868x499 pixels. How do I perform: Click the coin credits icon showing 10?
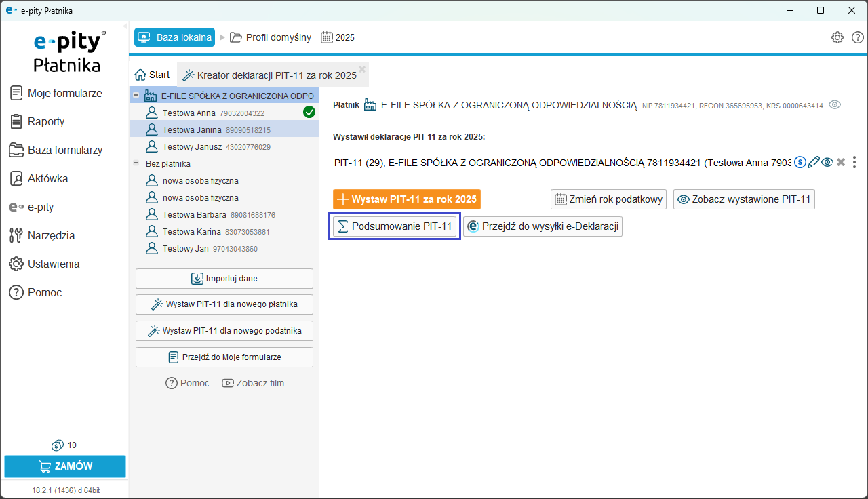[x=58, y=445]
